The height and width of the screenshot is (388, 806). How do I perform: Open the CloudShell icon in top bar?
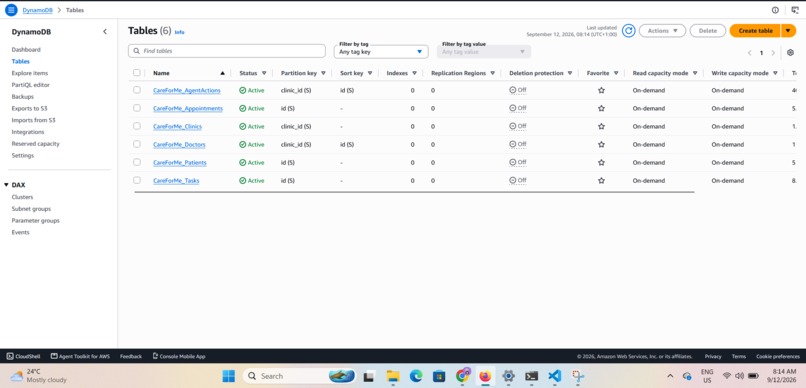click(x=795, y=10)
